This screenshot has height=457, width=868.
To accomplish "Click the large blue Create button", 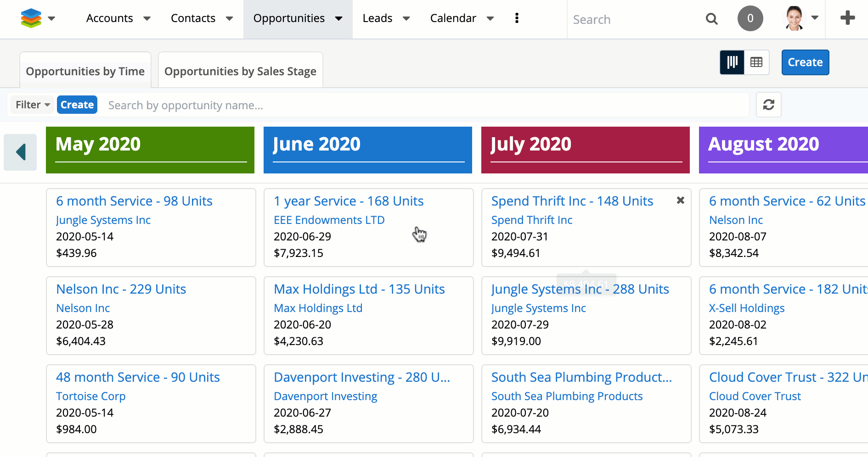I will coord(805,62).
